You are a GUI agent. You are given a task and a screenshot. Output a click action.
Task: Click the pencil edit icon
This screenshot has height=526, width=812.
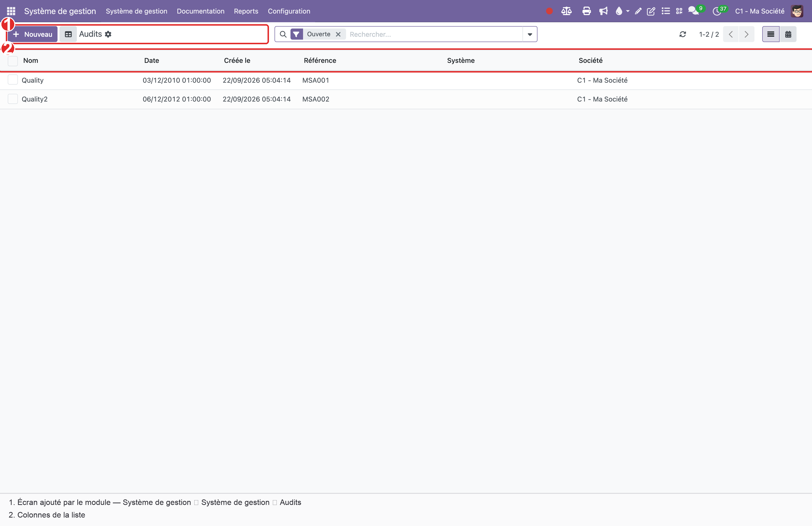(638, 11)
